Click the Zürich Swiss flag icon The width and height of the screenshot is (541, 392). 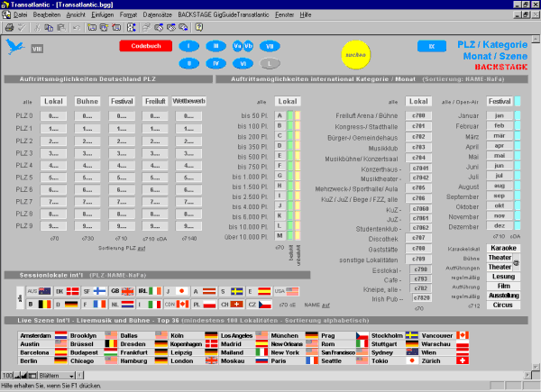[463, 360]
